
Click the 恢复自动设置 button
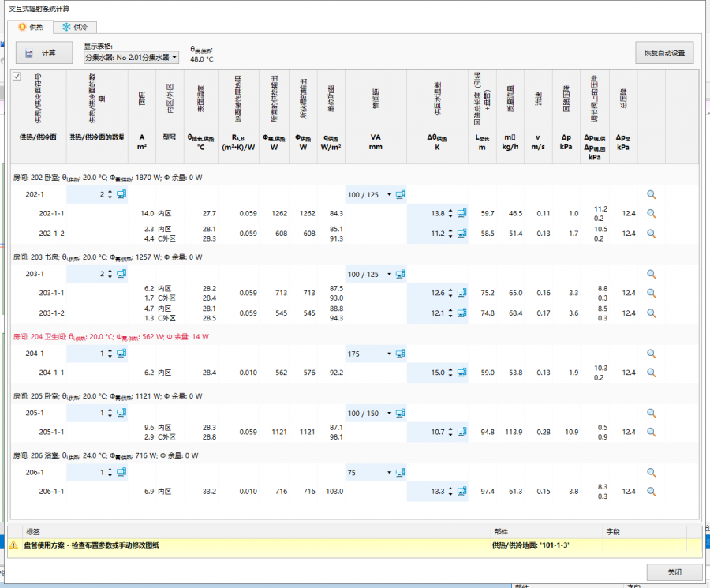point(663,53)
